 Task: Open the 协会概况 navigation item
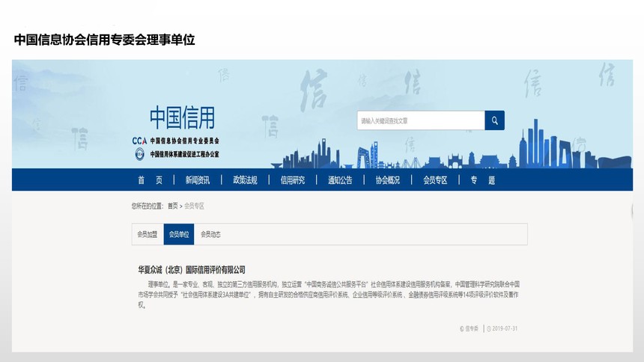tap(388, 180)
